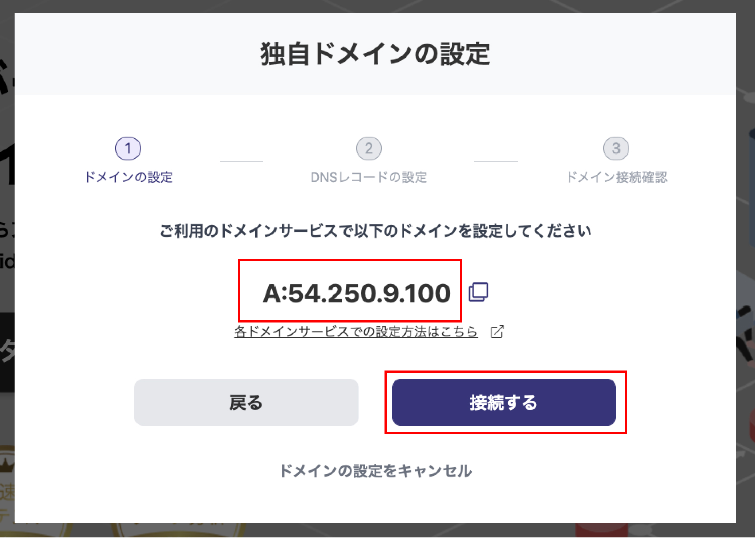Click the black button partially hidden behind dialog
Screen dimensions: 756x538
pos(7,352)
